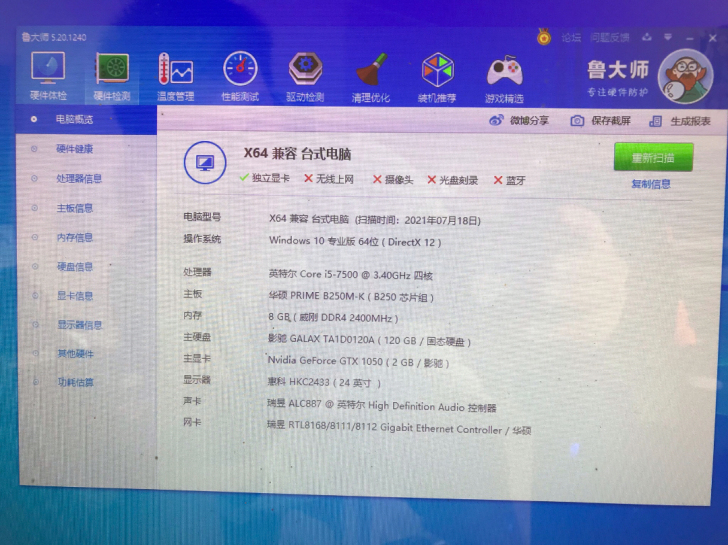728x545 pixels.
Task: Open the 清理优化 cleanup broom icon
Action: pyautogui.click(x=370, y=78)
